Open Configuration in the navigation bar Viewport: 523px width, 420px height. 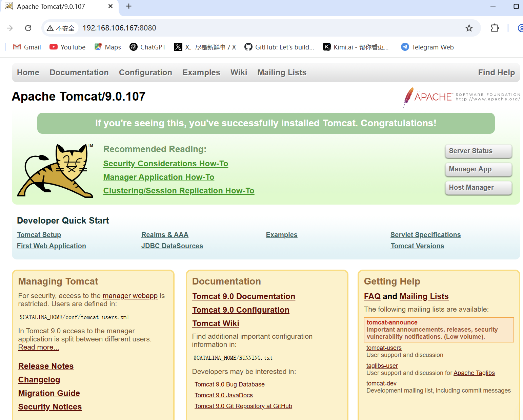tap(145, 72)
